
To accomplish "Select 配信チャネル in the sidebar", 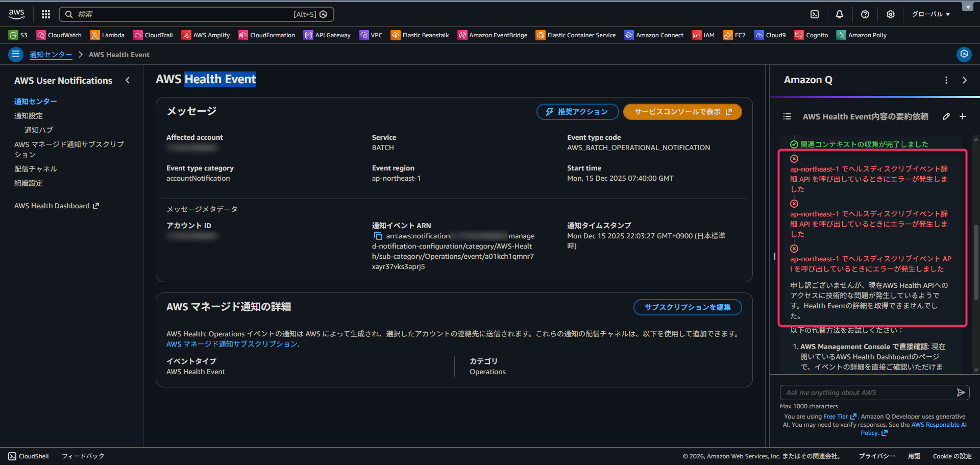I will pyautogui.click(x=36, y=169).
